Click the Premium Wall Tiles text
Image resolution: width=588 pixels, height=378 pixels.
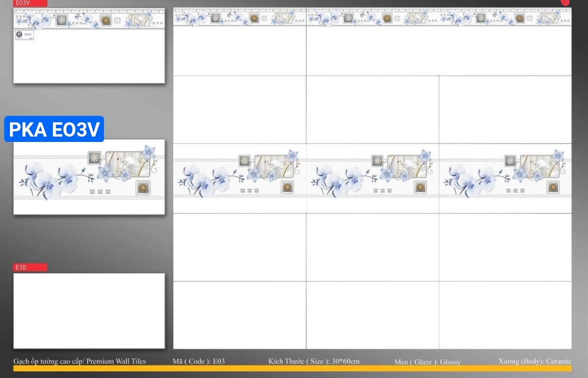pos(79,361)
